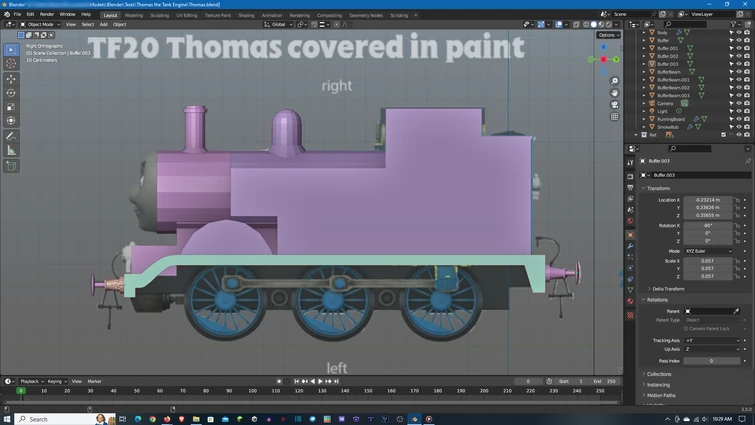
Task: Open the Output properties tab
Action: click(x=630, y=188)
